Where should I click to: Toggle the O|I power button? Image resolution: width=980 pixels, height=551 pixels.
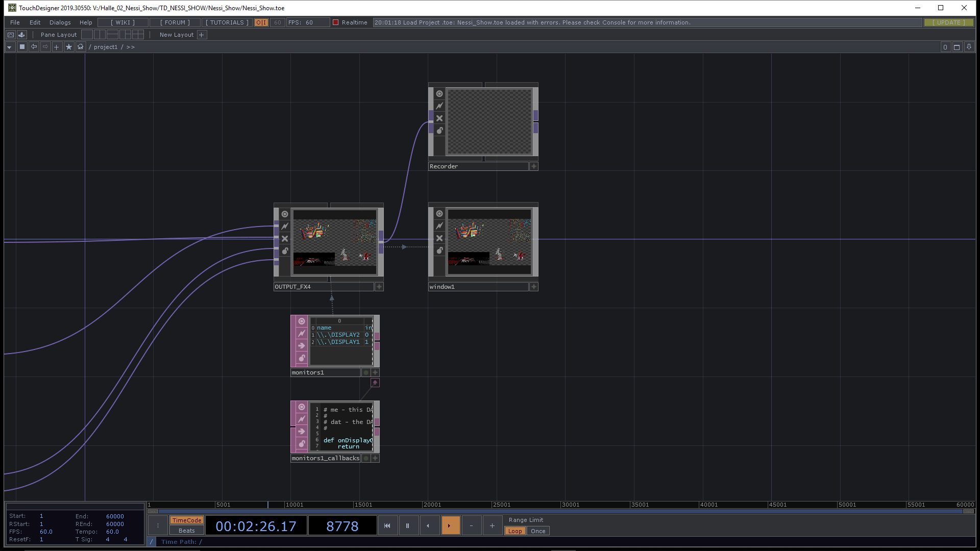coord(261,22)
